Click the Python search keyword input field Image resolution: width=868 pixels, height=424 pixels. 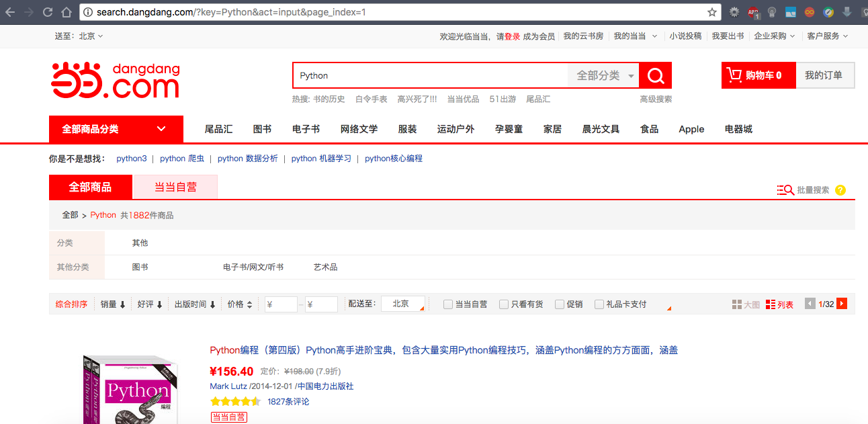point(431,75)
